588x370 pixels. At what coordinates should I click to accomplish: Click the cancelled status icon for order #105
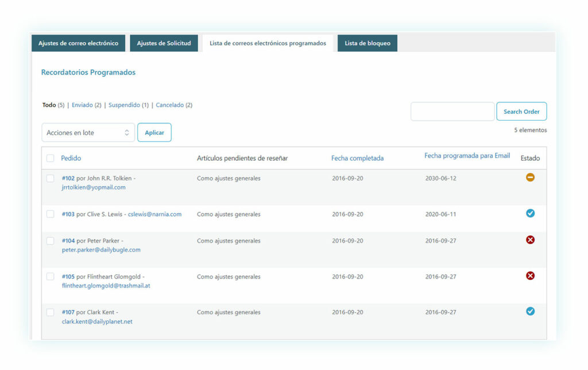(530, 276)
